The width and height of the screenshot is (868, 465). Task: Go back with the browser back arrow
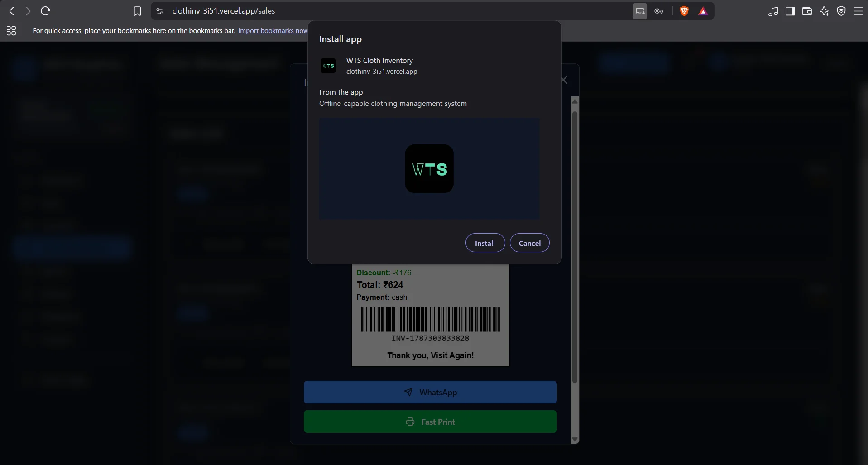[12, 11]
